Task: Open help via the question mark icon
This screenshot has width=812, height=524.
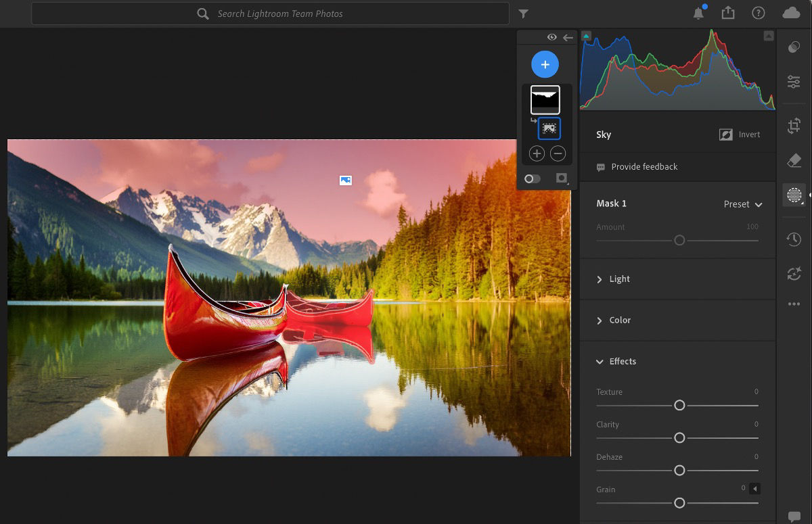Action: [759, 12]
